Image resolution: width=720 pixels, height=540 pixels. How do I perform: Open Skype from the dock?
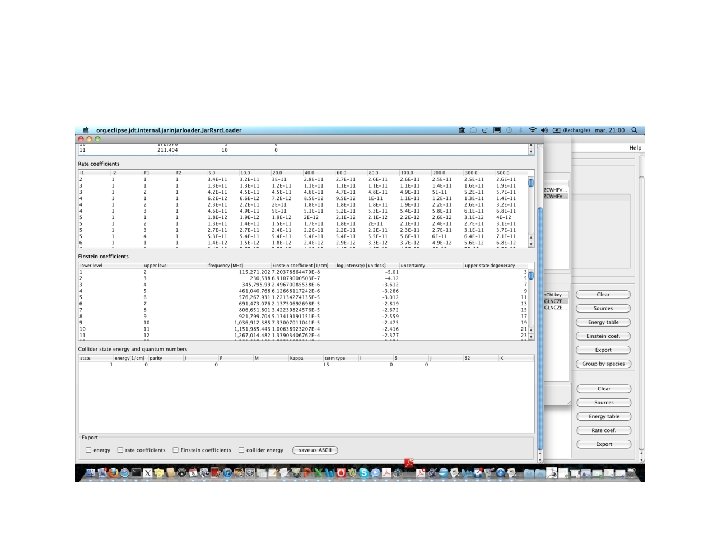tap(364, 472)
